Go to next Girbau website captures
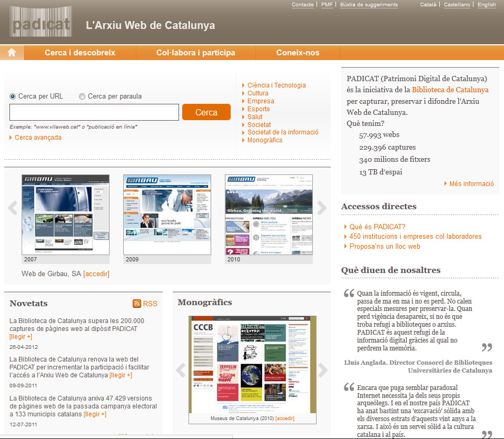Image resolution: width=504 pixels, height=439 pixels. tap(322, 208)
